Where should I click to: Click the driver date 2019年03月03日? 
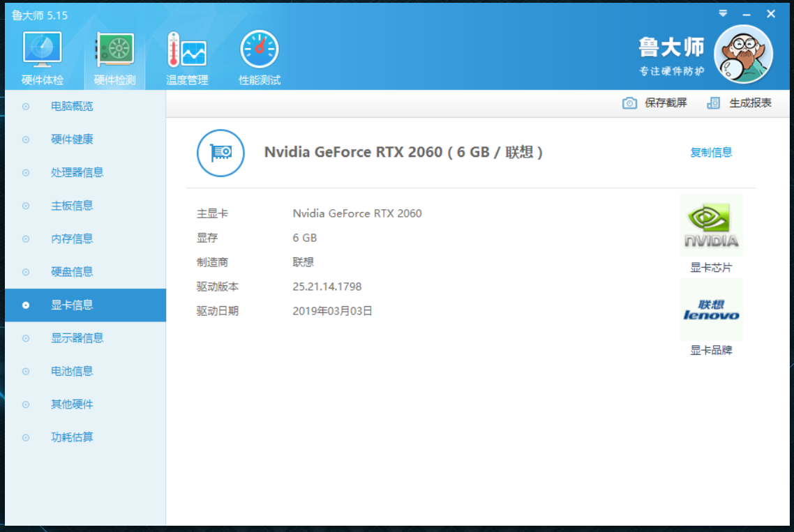[x=332, y=311]
